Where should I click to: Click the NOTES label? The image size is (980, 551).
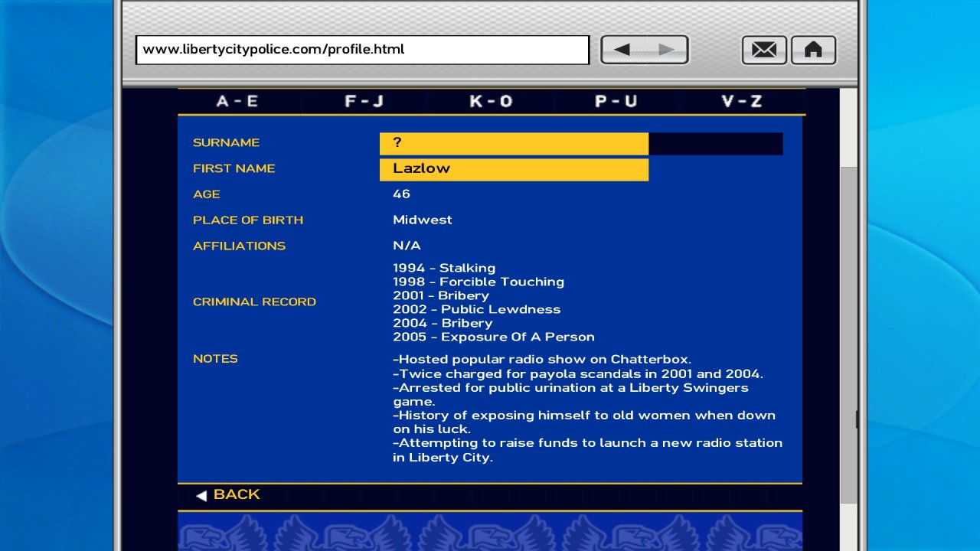point(215,358)
